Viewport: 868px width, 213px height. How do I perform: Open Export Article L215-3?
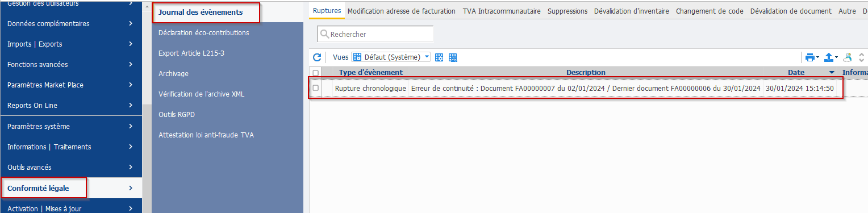click(187, 53)
